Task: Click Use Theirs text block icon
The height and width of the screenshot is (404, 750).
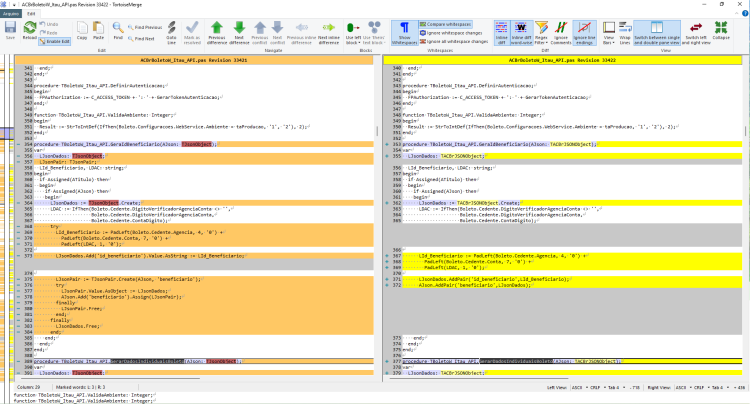Action: tap(374, 27)
